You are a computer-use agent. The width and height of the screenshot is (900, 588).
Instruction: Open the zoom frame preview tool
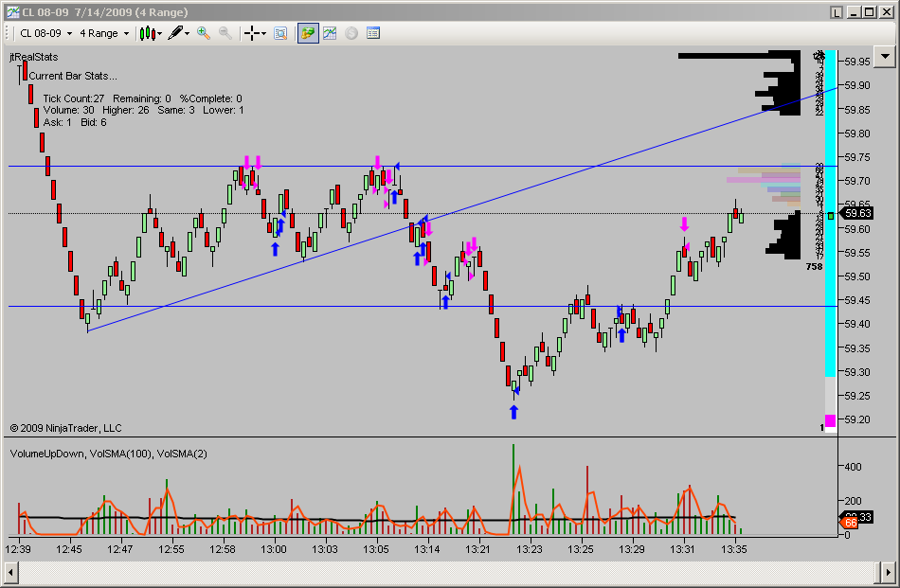(x=280, y=33)
